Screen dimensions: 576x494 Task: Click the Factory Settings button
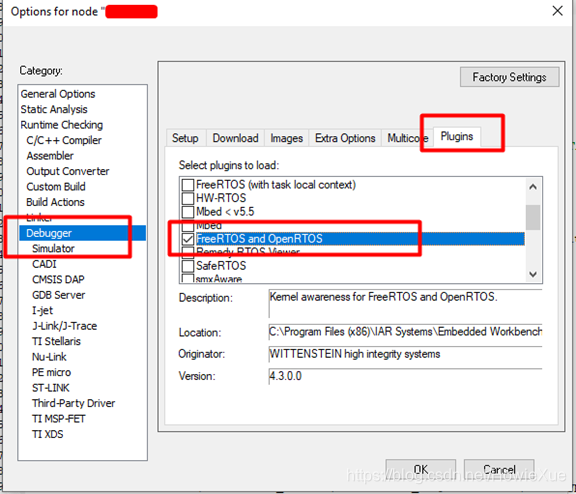tap(510, 77)
